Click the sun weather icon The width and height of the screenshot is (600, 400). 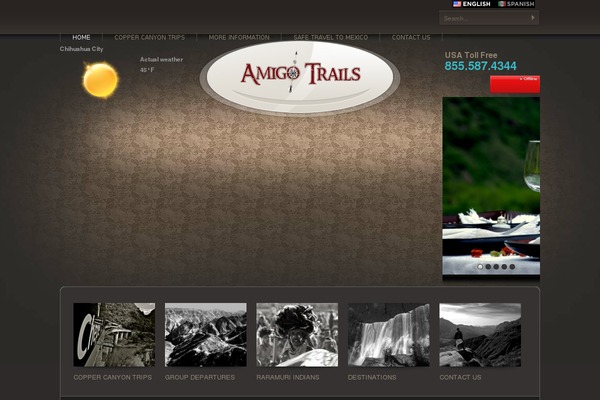pyautogui.click(x=100, y=80)
